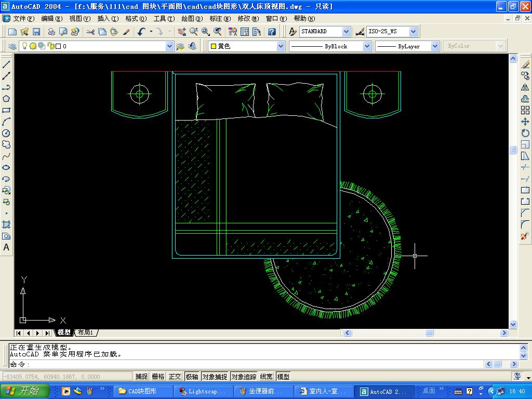The height and width of the screenshot is (399, 532).
Task: Select the Polygon tool
Action: click(x=6, y=99)
